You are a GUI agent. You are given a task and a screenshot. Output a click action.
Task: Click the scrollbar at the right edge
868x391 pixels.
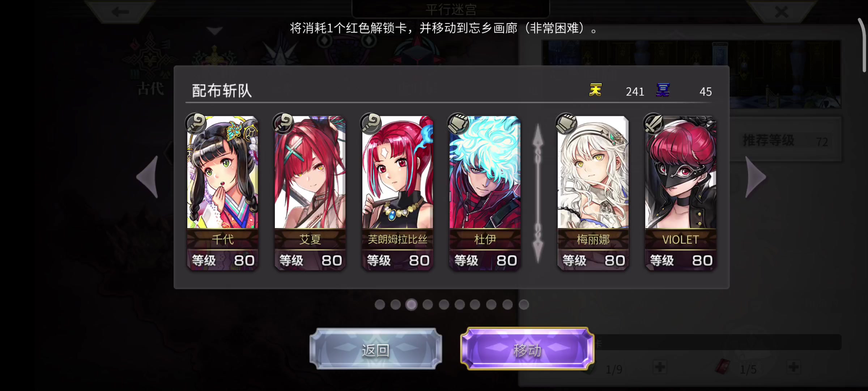863,45
